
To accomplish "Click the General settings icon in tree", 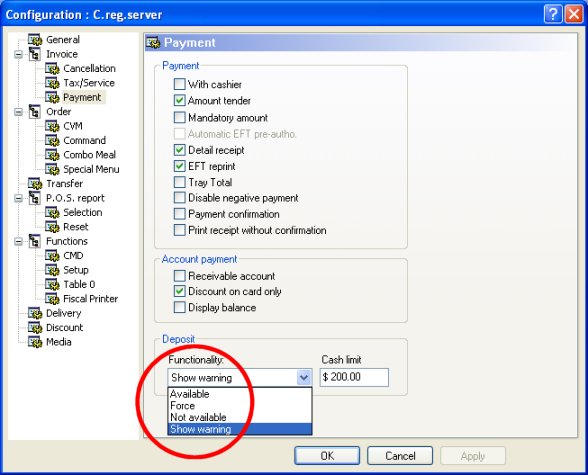I will click(35, 40).
